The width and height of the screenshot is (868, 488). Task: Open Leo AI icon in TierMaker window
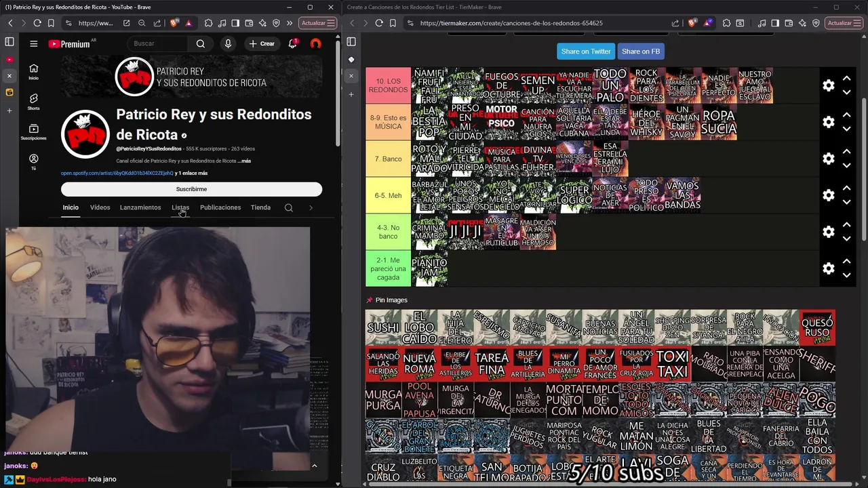[802, 23]
